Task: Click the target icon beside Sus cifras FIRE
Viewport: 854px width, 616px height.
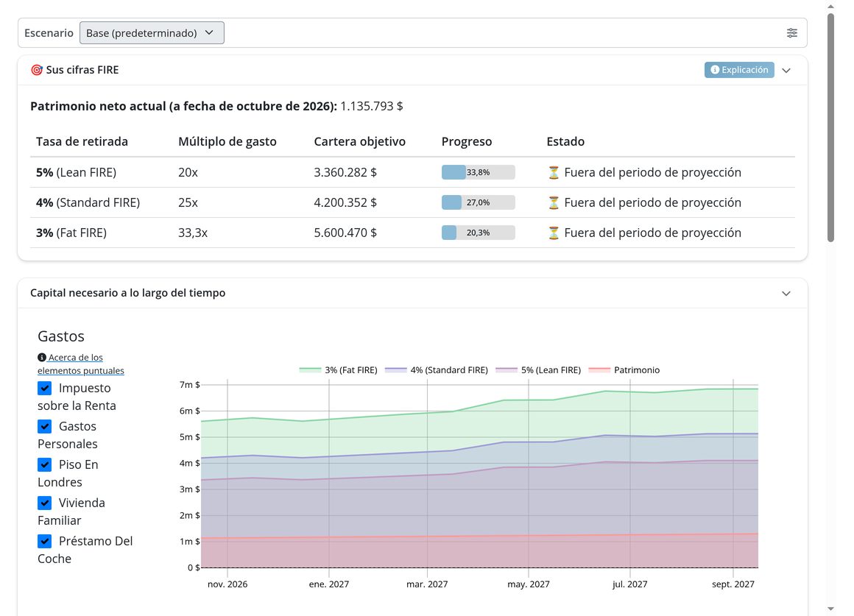Action: pos(37,70)
